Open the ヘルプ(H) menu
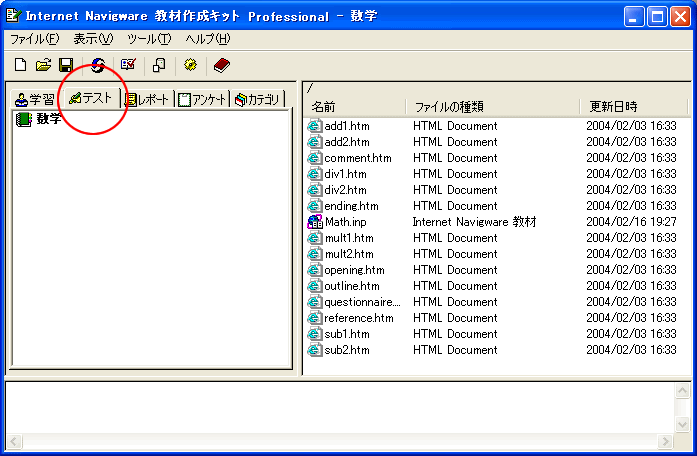 click(208, 39)
